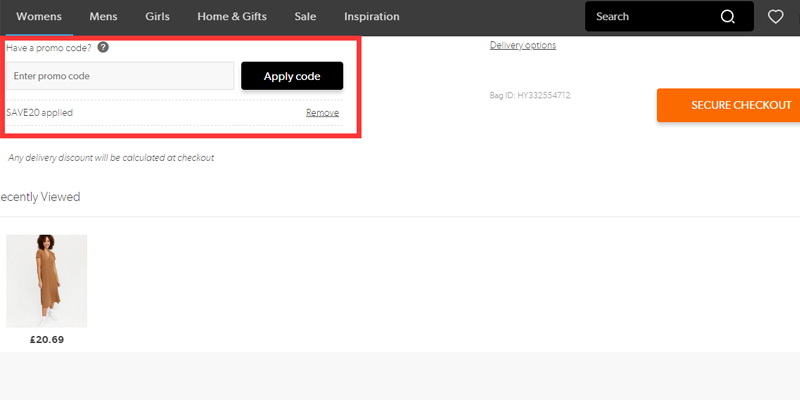
Task: Open the Inspiration menu item
Action: click(x=371, y=17)
